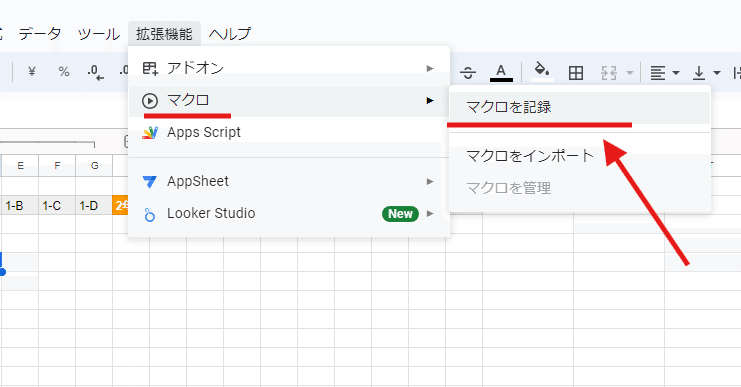Click the decrease decimal places icon
741x387 pixels.
pos(95,72)
